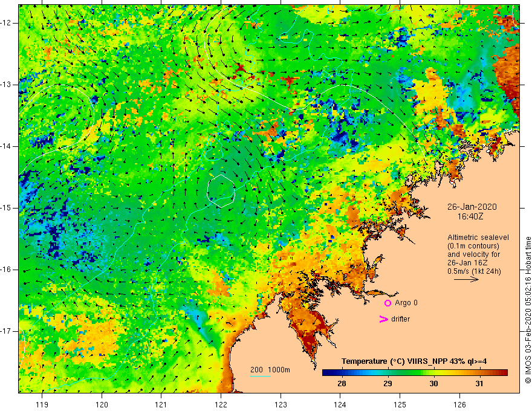Click the '123' longitude axis label
The width and height of the screenshot is (532, 411).
click(x=281, y=404)
